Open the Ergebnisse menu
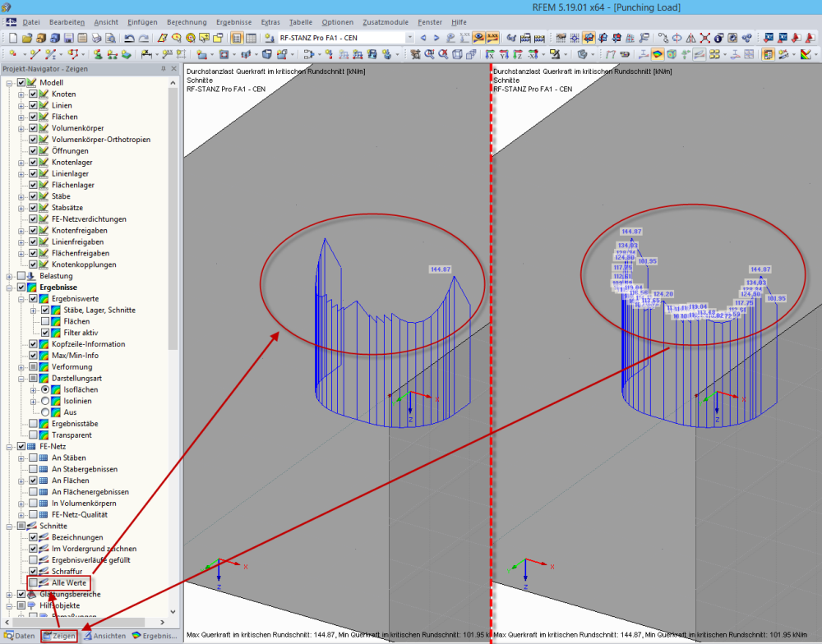822x644 pixels. tap(233, 22)
